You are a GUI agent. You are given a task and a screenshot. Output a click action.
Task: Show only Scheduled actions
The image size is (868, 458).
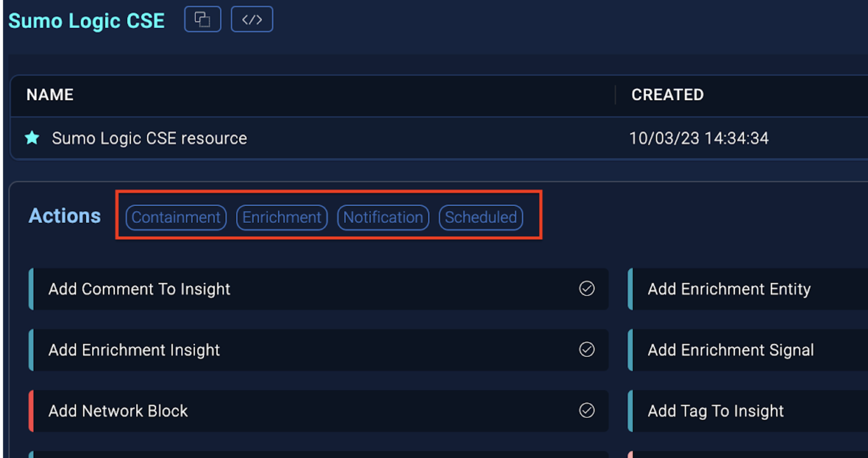pyautogui.click(x=480, y=217)
